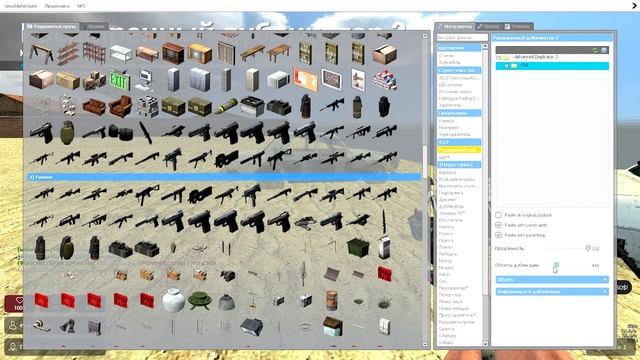Open the Опции tab

pos(489,27)
